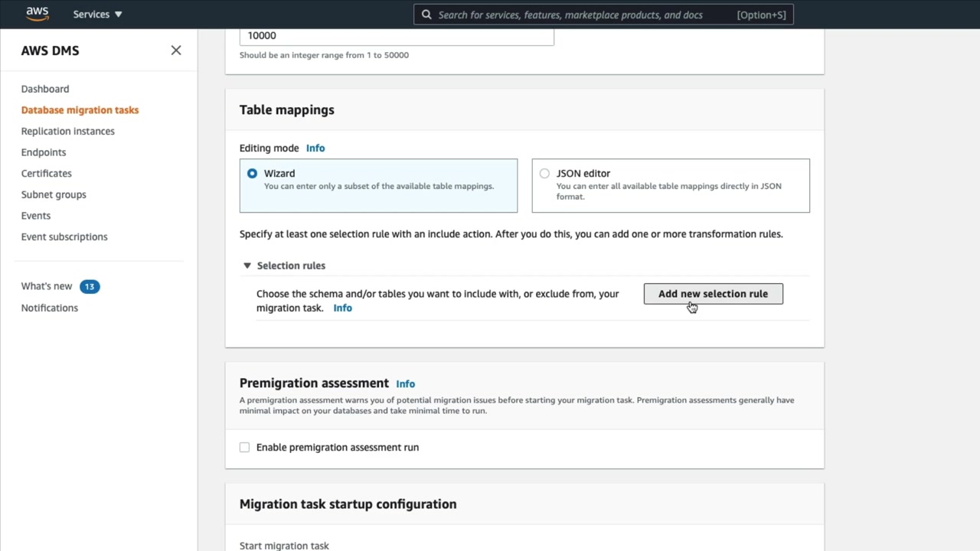
Task: Enable premigration assessment run checkbox
Action: click(245, 448)
